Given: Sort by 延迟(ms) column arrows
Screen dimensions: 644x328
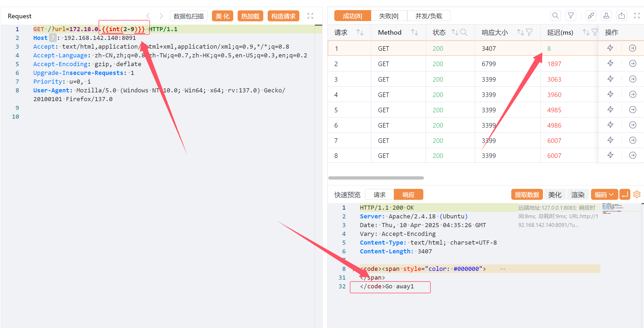Looking at the screenshot, I should 586,32.
